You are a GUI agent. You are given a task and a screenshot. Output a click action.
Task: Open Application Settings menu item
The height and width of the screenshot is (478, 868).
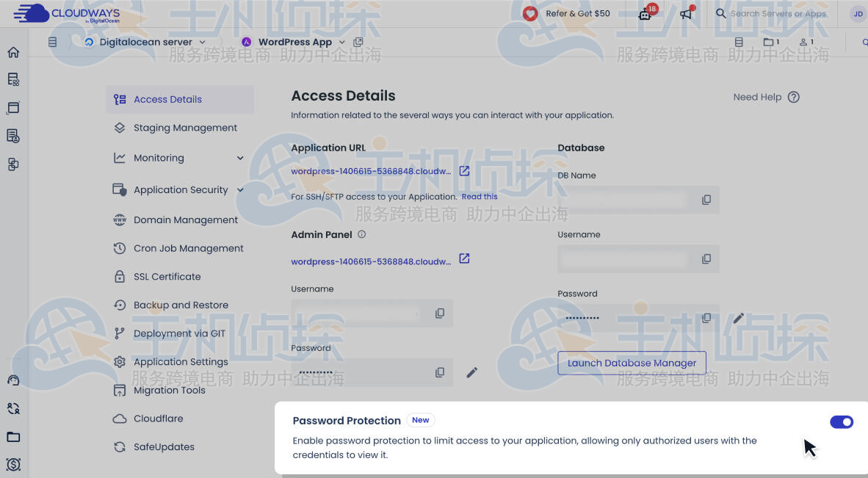[x=180, y=362]
